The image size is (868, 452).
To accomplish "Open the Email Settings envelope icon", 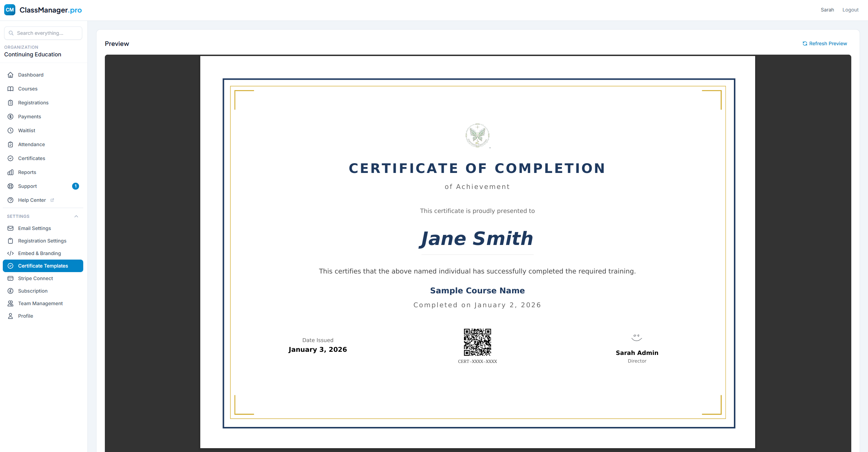I will (x=11, y=228).
